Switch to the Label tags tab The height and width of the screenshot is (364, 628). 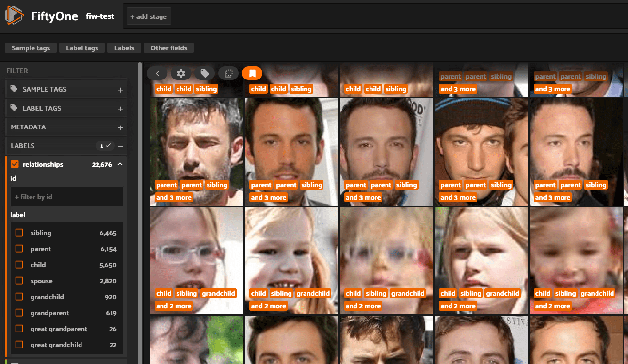coord(82,48)
